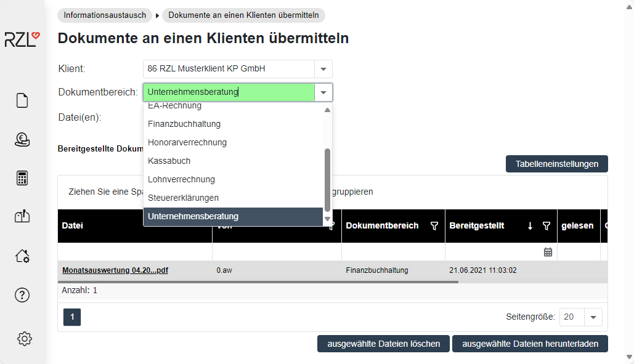Open help via question mark icon

[22, 295]
